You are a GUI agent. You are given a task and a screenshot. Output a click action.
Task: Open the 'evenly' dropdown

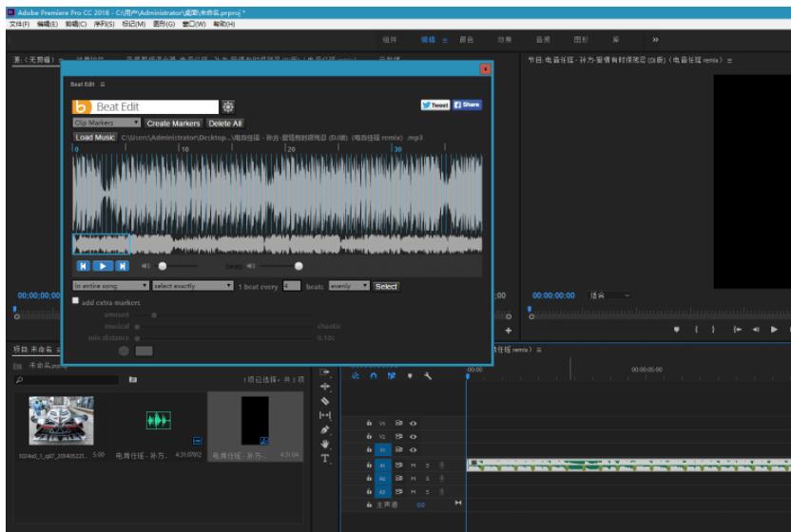tap(349, 286)
